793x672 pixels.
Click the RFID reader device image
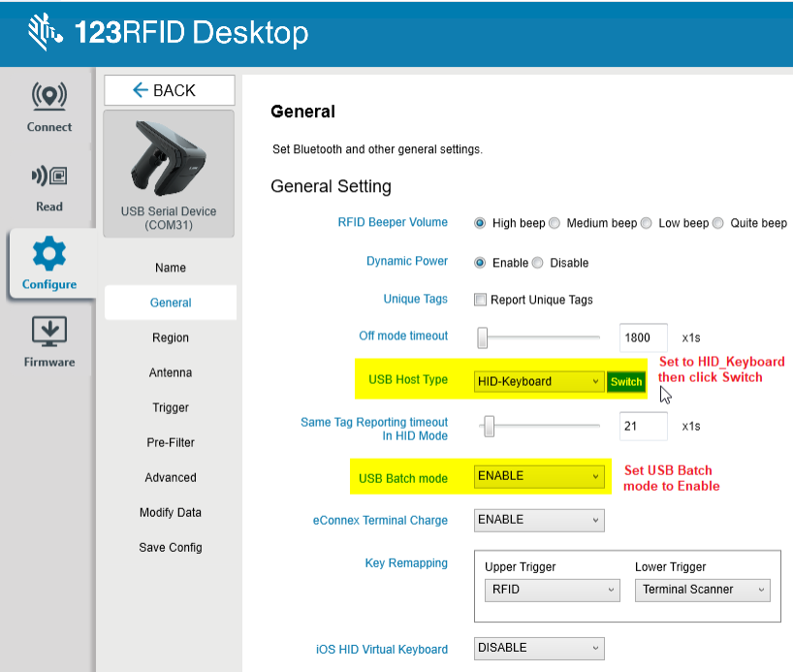[168, 158]
